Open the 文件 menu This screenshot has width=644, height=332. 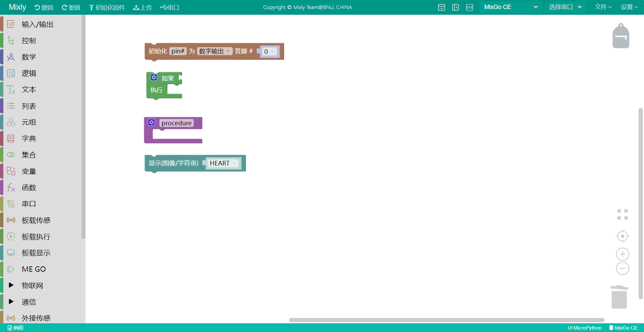coord(603,7)
